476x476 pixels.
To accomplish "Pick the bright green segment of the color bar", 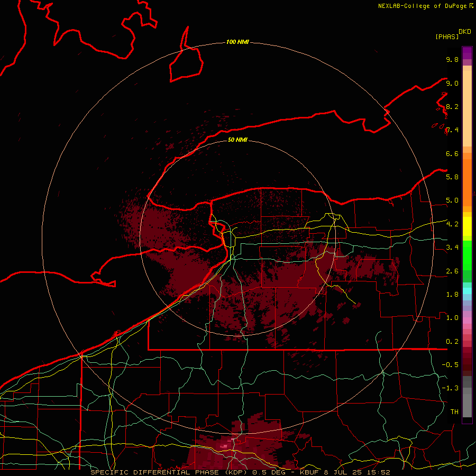I will tap(467, 255).
